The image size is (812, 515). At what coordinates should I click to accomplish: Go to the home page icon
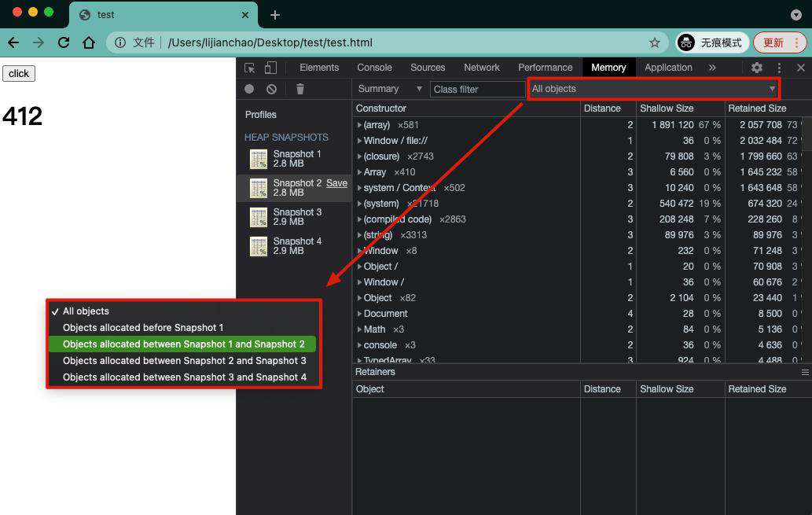(89, 42)
